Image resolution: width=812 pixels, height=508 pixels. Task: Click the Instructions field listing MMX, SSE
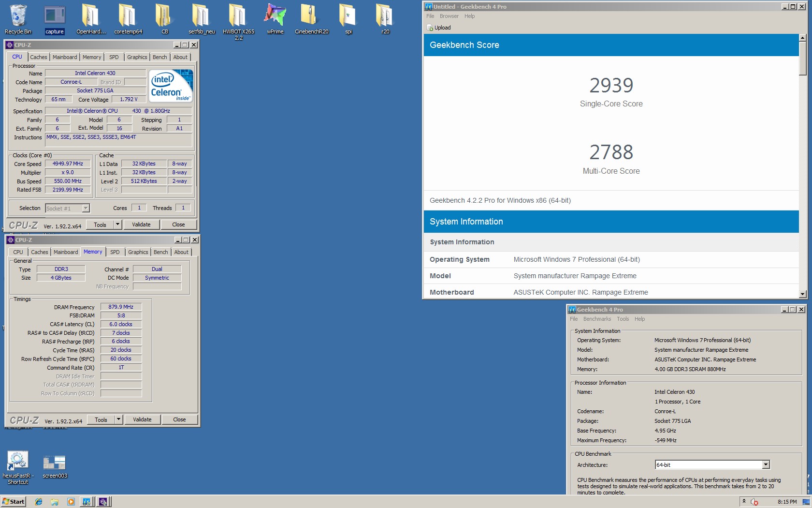point(118,140)
